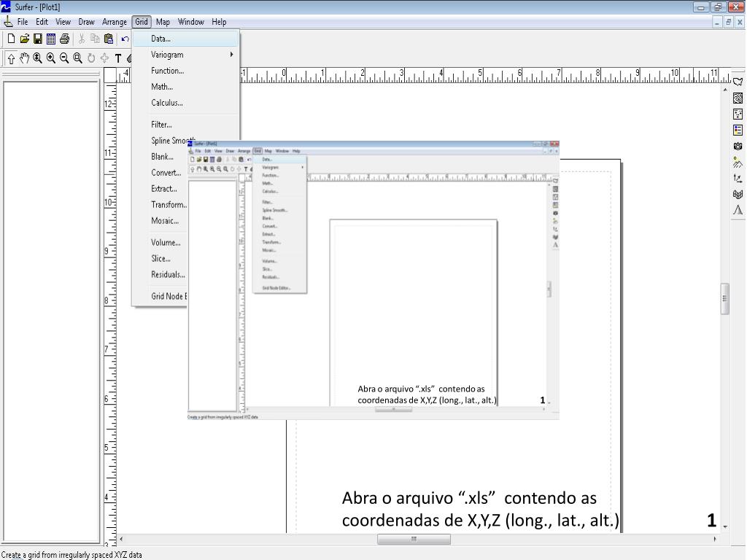Click the vertical scrollbar down arrow
The height and width of the screenshot is (560, 747).
tap(725, 526)
